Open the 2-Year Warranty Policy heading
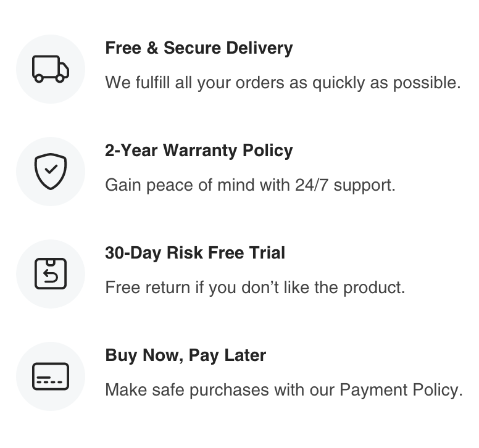 pos(199,151)
